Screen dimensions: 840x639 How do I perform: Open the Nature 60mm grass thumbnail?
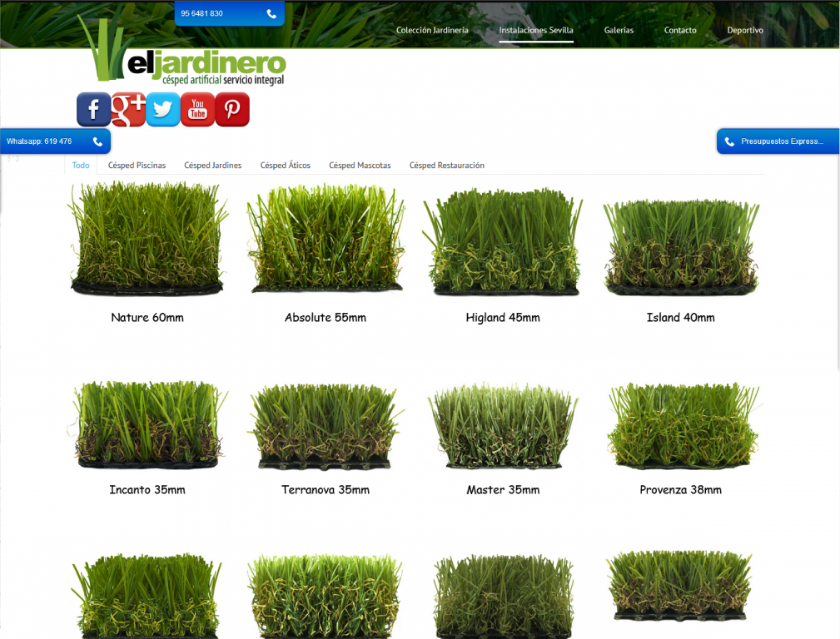click(x=147, y=240)
